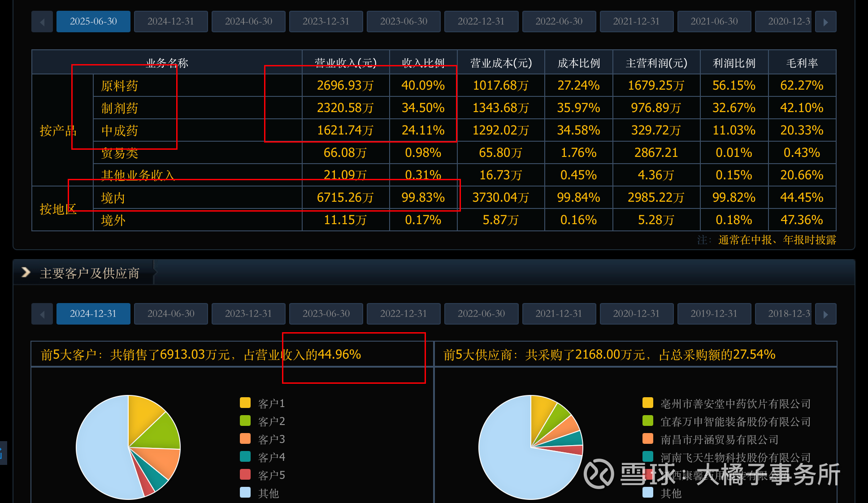Select 2024-06-30 in customer supplier tabs
The width and height of the screenshot is (868, 503).
(171, 314)
